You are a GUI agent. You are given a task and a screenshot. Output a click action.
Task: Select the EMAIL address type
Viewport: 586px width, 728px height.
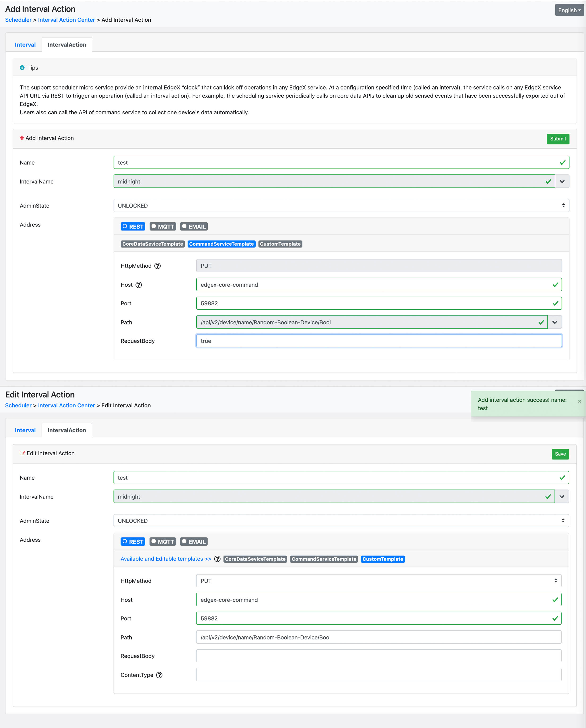click(193, 226)
